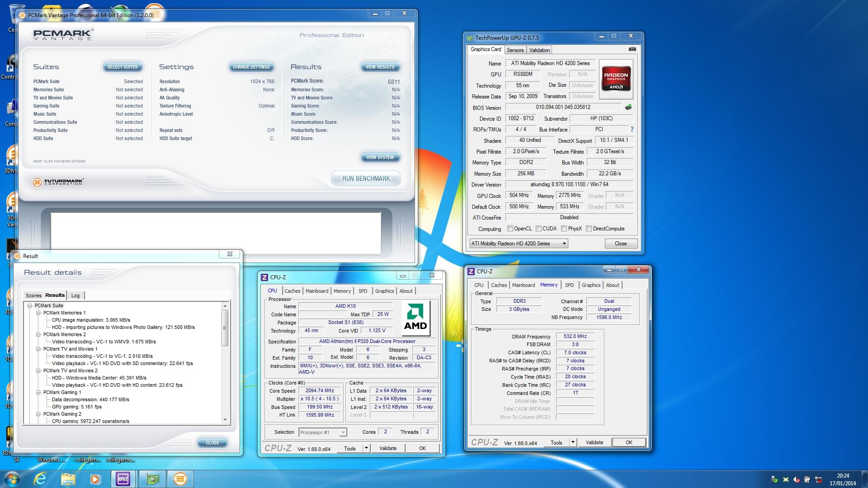Click the Bus Interface question mark icon

[632, 129]
